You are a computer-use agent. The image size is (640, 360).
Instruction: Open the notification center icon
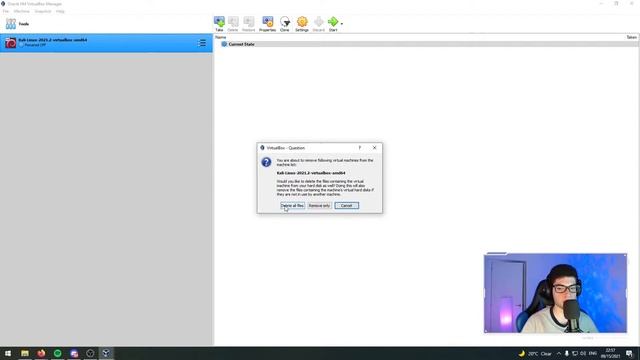pos(629,353)
